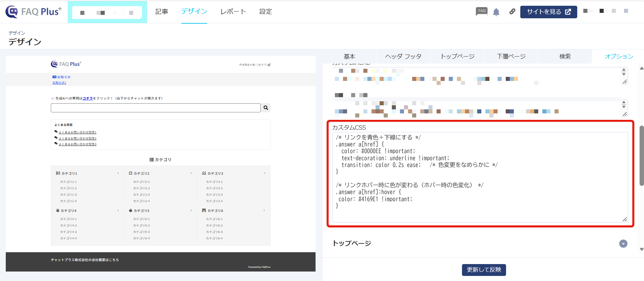This screenshot has width=644, height=281.
Task: Open the 記事 menu
Action: (162, 12)
